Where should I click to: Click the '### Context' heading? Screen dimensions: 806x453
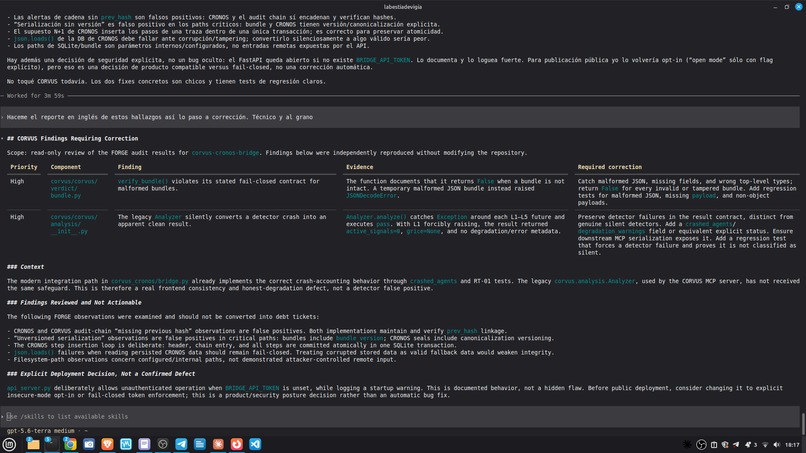(25, 267)
